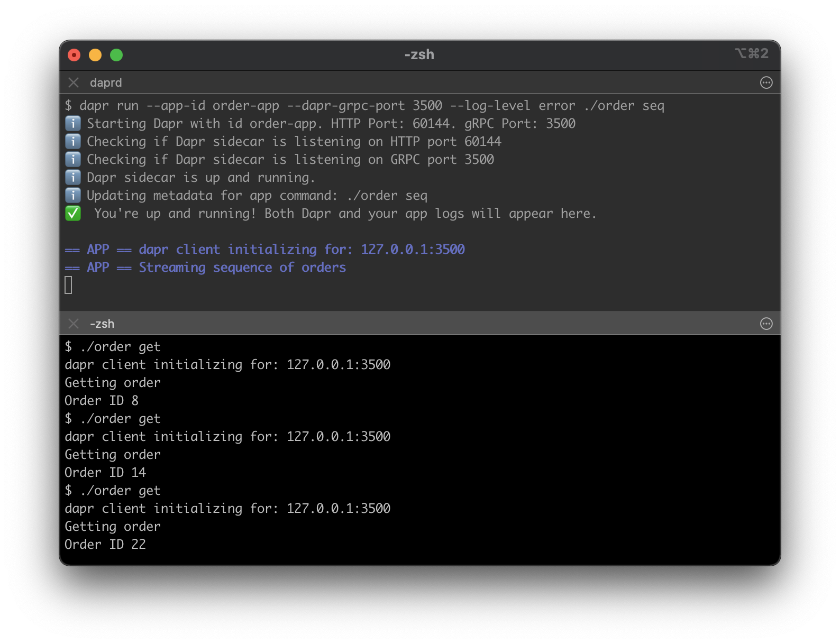Screen dimensions: 840x644
Task: Select the -zsh pane title bar
Action: [420, 324]
